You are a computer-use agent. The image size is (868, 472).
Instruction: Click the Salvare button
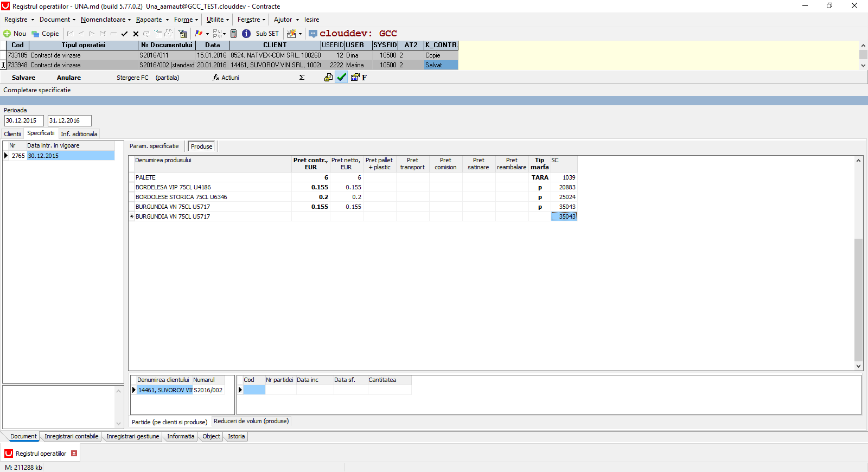(23, 78)
